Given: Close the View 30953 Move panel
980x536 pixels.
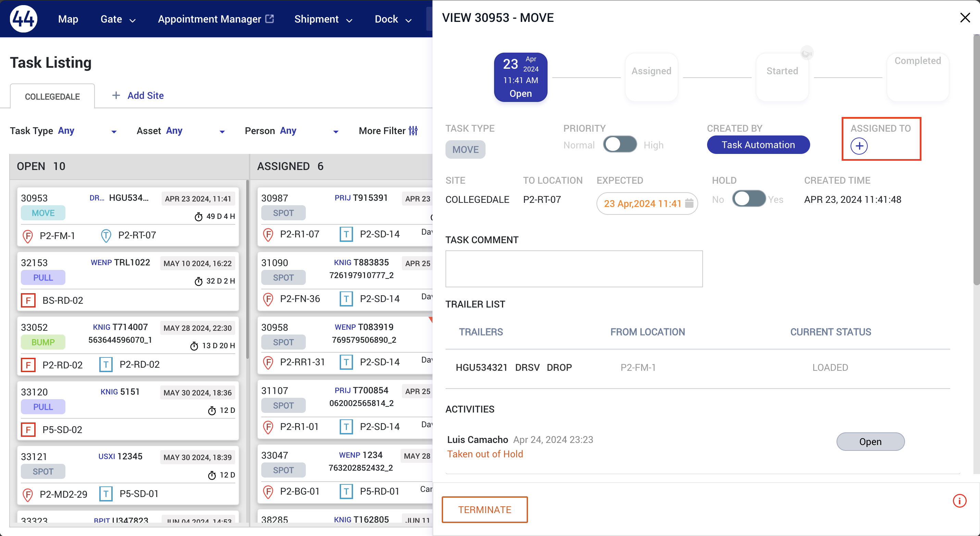Looking at the screenshot, I should coord(965,17).
